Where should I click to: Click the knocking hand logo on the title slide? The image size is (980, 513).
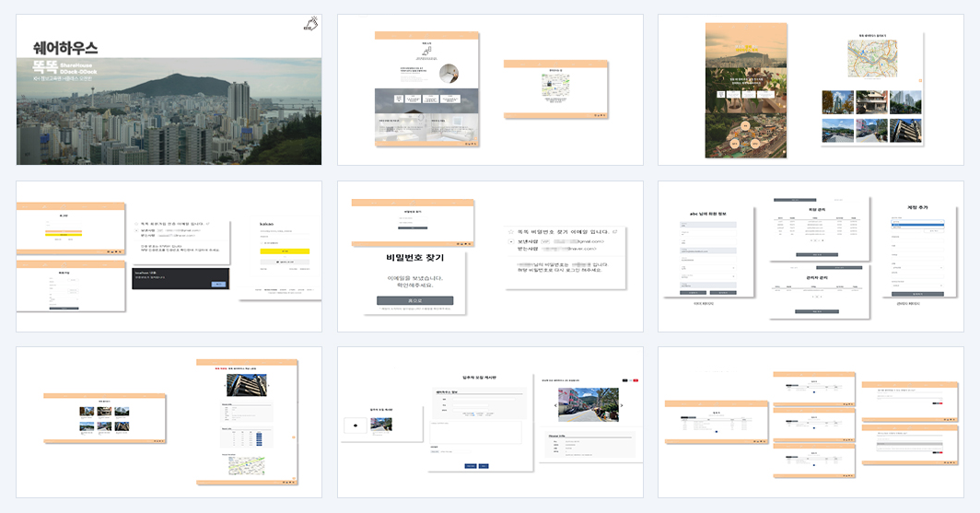pos(310,24)
